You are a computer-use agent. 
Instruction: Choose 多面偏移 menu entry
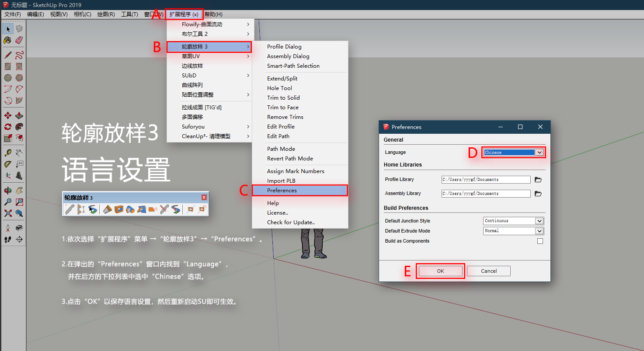pyautogui.click(x=209, y=117)
